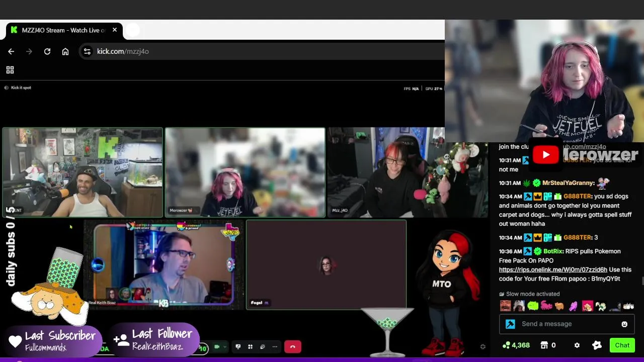Click the share screen icon in call bar
Screen dimensions: 644x362
(238, 346)
